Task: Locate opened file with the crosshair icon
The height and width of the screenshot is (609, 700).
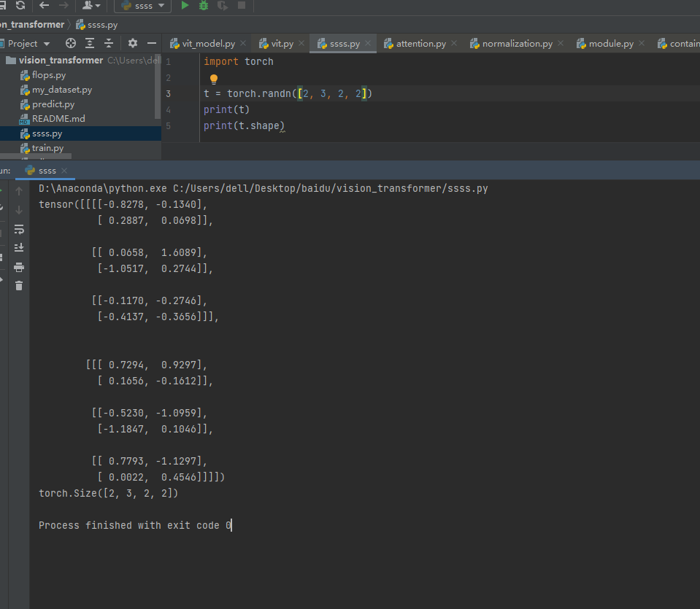Action: [71, 43]
